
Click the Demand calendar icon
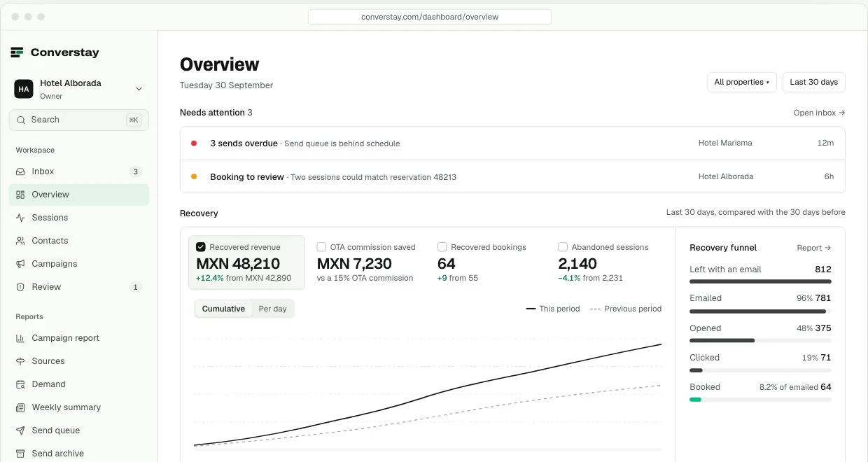point(20,384)
